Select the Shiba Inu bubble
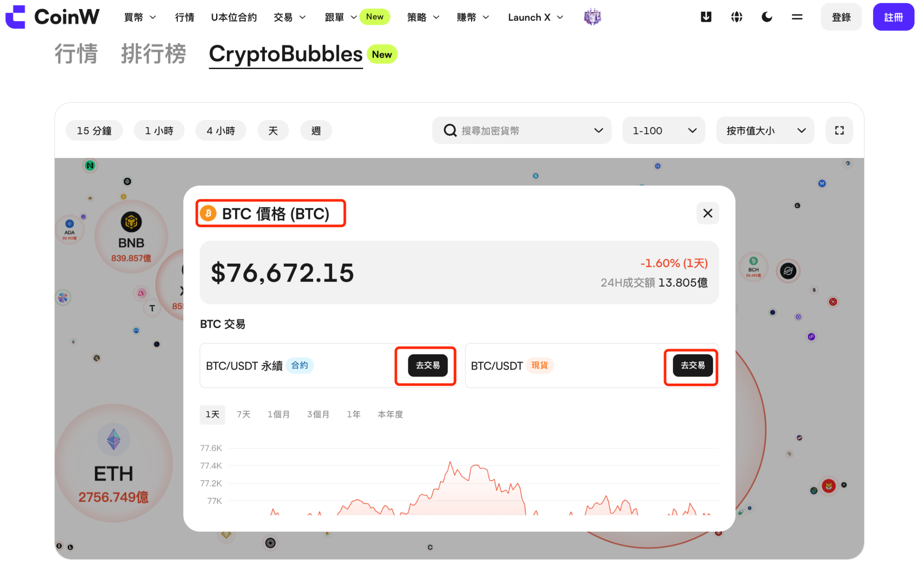 tap(828, 486)
